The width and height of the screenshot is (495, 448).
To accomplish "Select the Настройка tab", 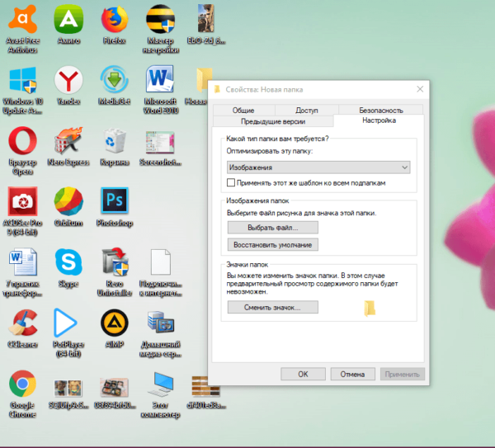I will 379,120.
